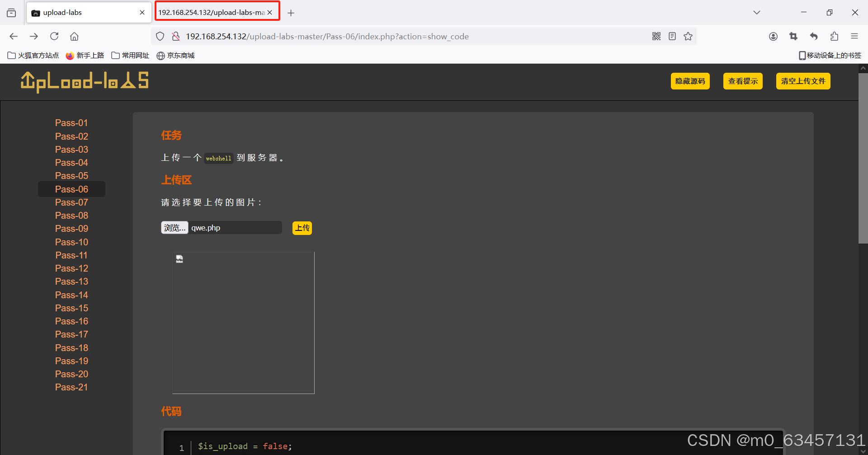
Task: Open Pass-12 in the sidebar
Action: 71,268
